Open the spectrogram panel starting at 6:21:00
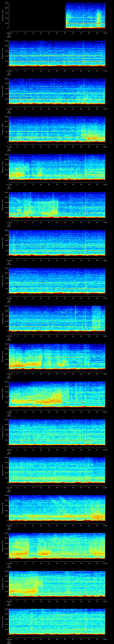The height and width of the screenshot is (644, 114). (x=57, y=470)
